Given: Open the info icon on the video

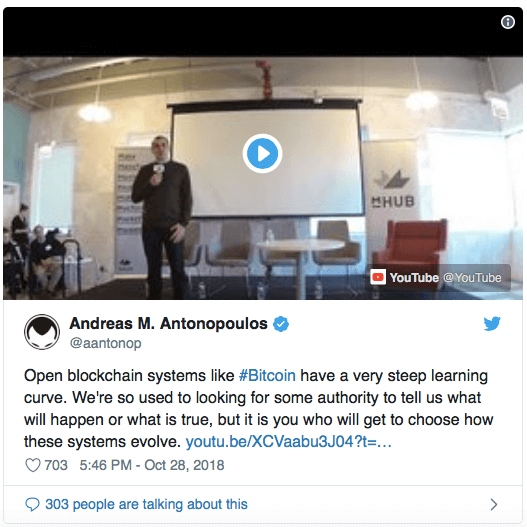Looking at the screenshot, I should tap(508, 22).
